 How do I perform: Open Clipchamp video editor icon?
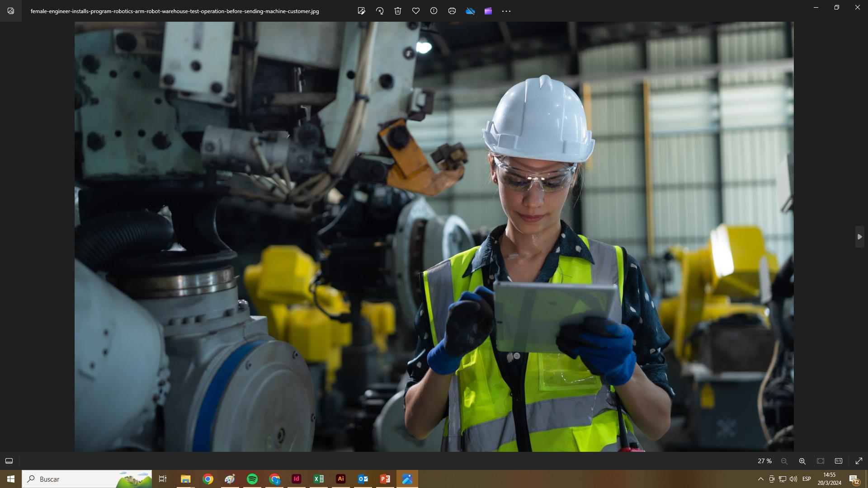coord(488,11)
